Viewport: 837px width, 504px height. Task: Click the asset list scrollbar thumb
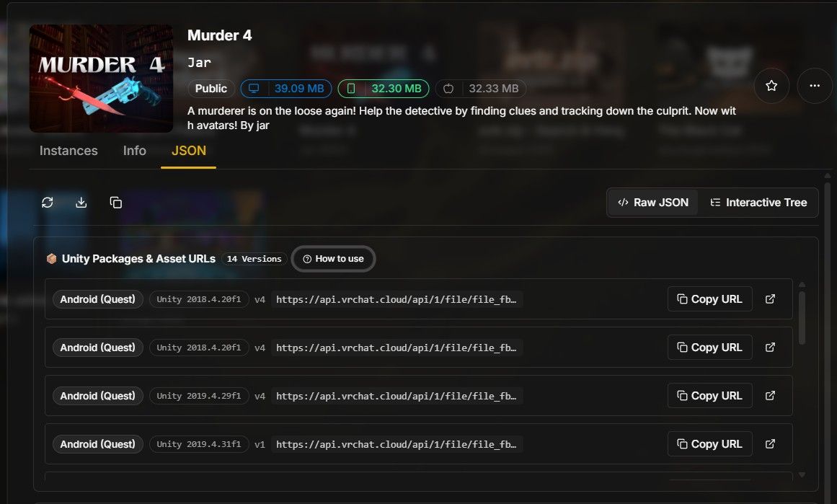pos(802,318)
